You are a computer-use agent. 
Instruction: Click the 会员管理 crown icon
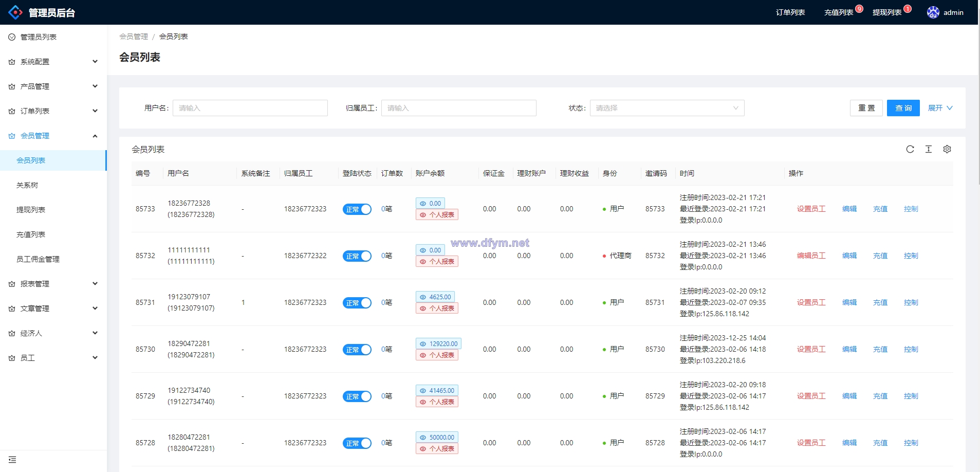12,136
